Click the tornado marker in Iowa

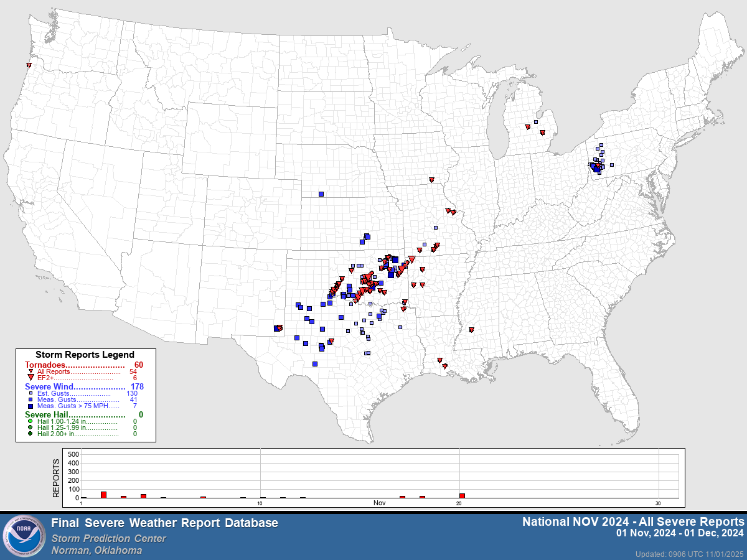[x=431, y=180]
